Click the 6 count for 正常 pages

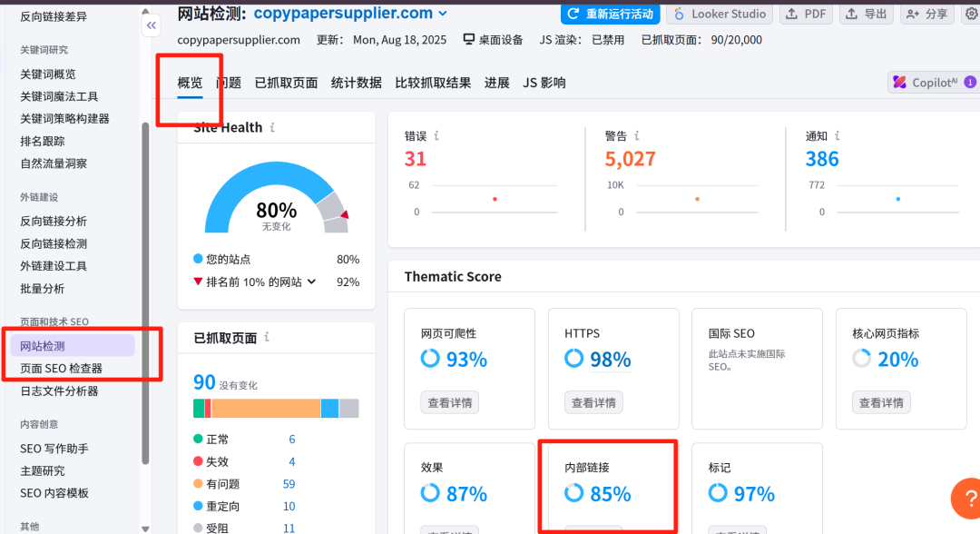pos(292,440)
